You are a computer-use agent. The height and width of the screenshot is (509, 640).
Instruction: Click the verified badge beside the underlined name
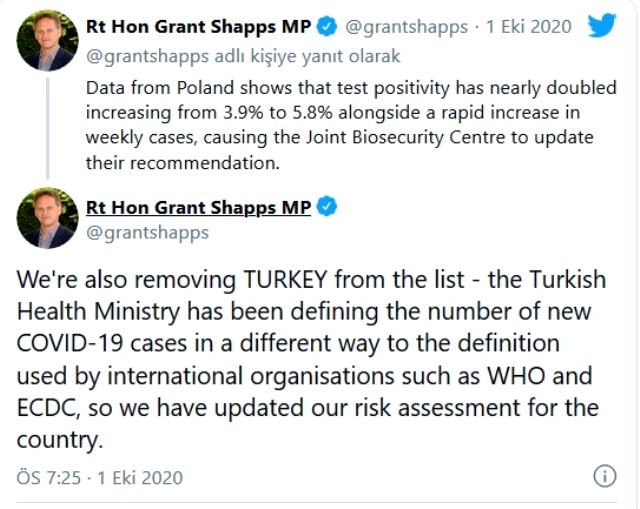pyautogui.click(x=326, y=208)
